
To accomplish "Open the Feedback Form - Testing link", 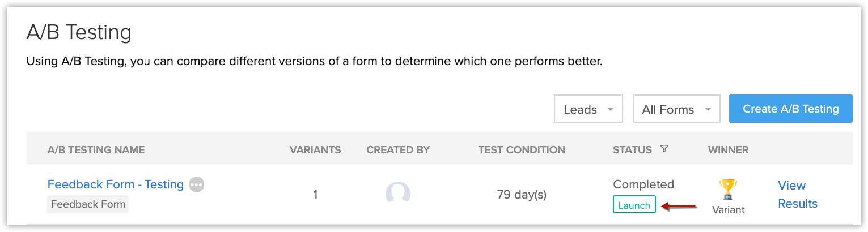I will pyautogui.click(x=116, y=184).
